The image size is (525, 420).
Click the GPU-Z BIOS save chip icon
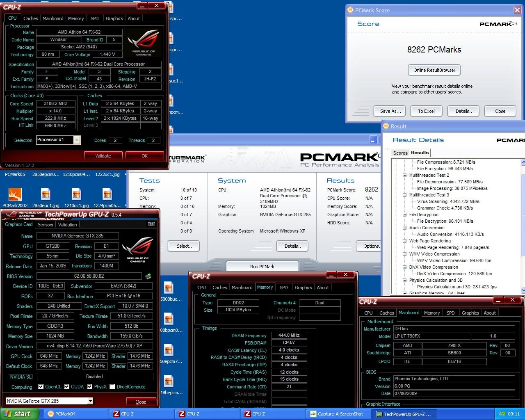(148, 276)
